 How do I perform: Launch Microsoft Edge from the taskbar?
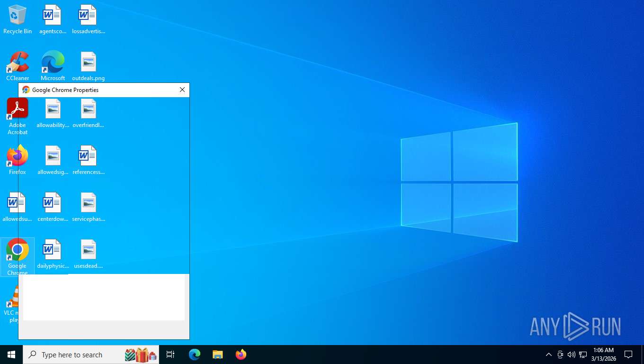195,355
